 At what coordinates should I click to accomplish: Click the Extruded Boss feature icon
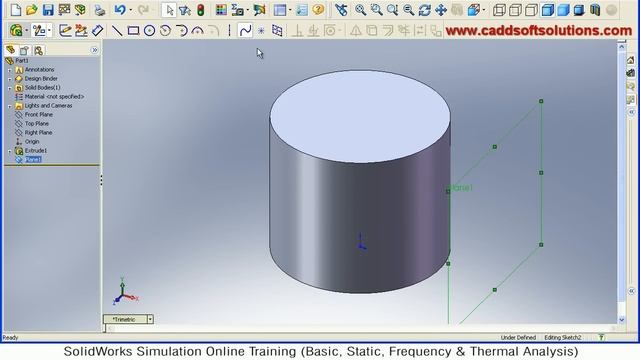(x=16, y=30)
